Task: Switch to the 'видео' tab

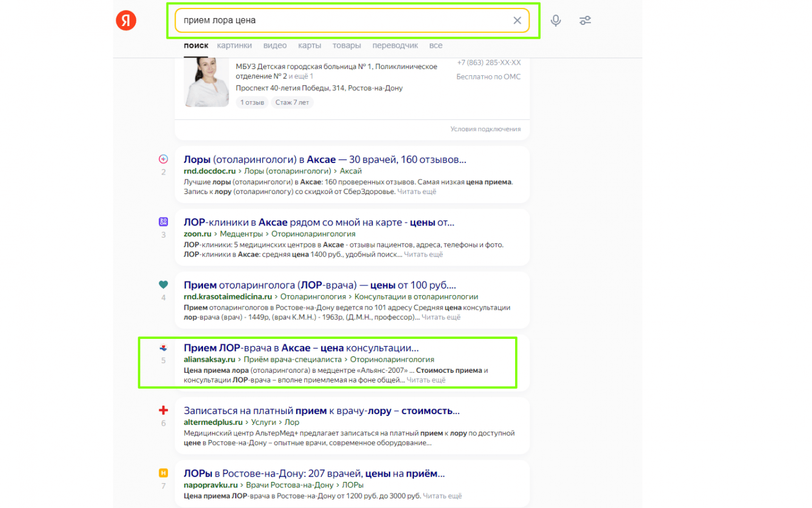Action: pos(275,45)
